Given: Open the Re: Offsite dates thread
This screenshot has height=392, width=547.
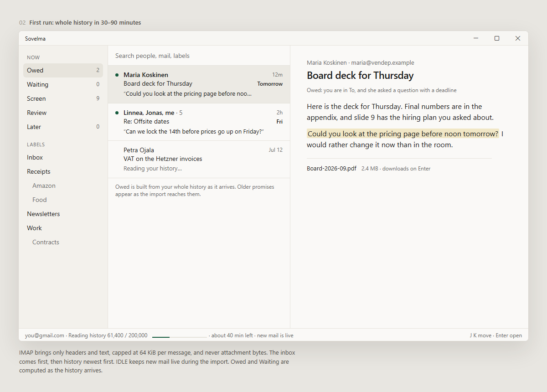Looking at the screenshot, I should tap(199, 122).
